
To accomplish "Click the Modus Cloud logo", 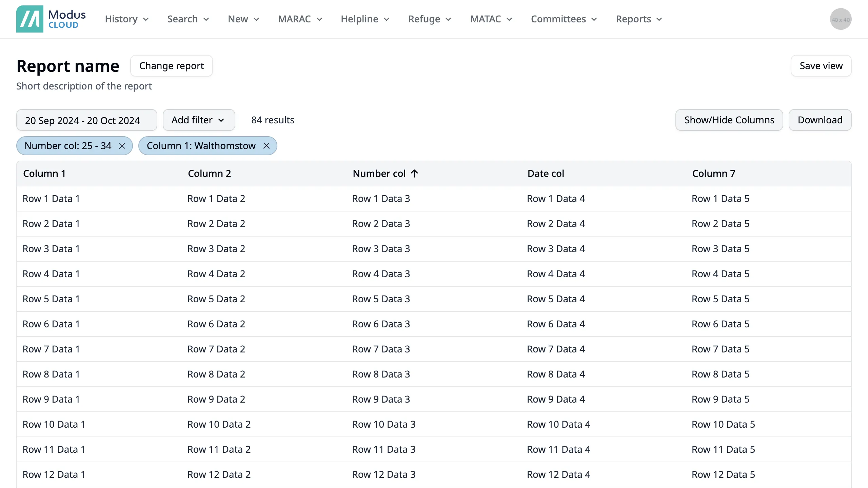I will pyautogui.click(x=51, y=19).
